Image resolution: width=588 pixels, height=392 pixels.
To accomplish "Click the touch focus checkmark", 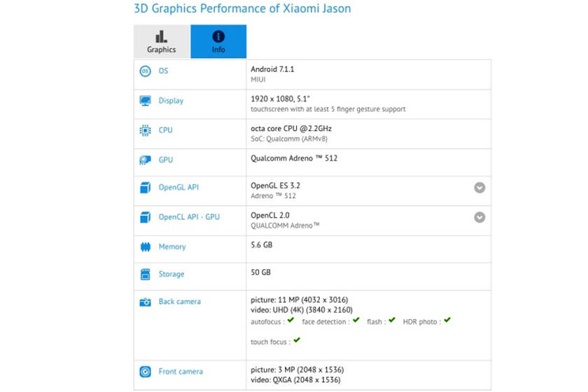I will coord(297,340).
